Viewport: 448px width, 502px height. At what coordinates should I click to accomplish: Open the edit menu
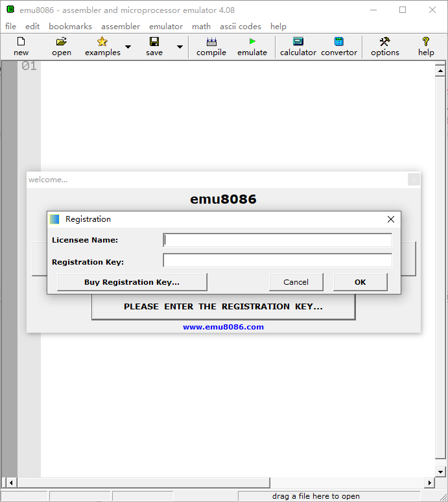(32, 26)
